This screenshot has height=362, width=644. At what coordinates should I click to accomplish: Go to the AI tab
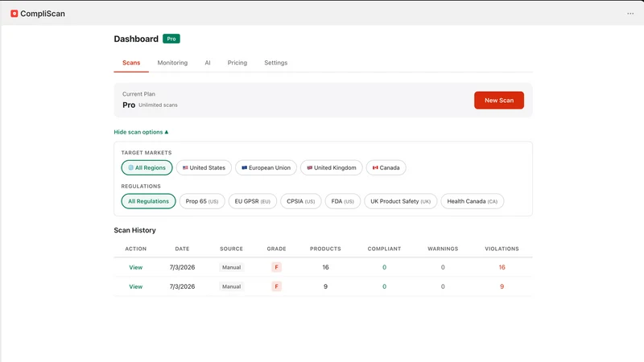(x=208, y=63)
